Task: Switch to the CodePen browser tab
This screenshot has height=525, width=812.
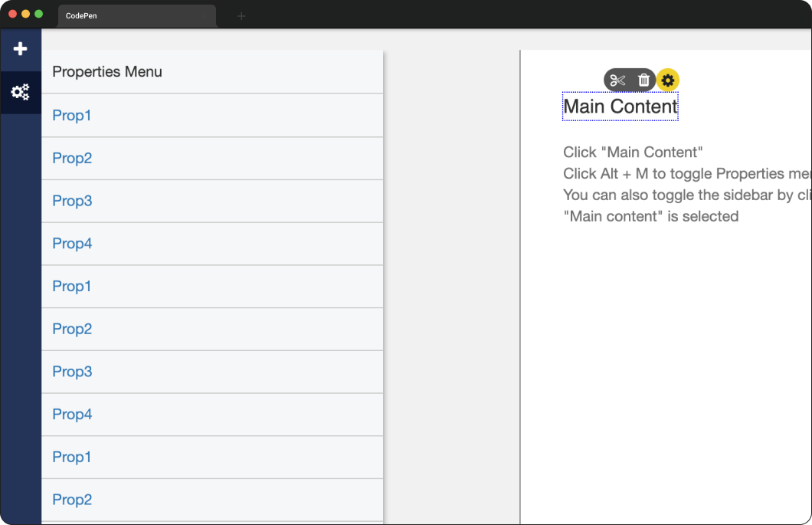Action: click(x=136, y=15)
